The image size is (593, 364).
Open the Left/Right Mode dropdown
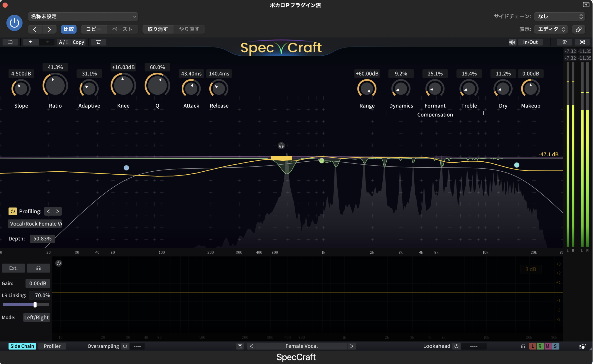click(x=36, y=317)
